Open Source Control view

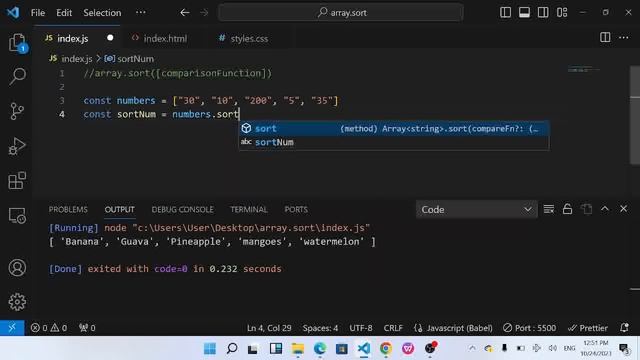[17, 111]
